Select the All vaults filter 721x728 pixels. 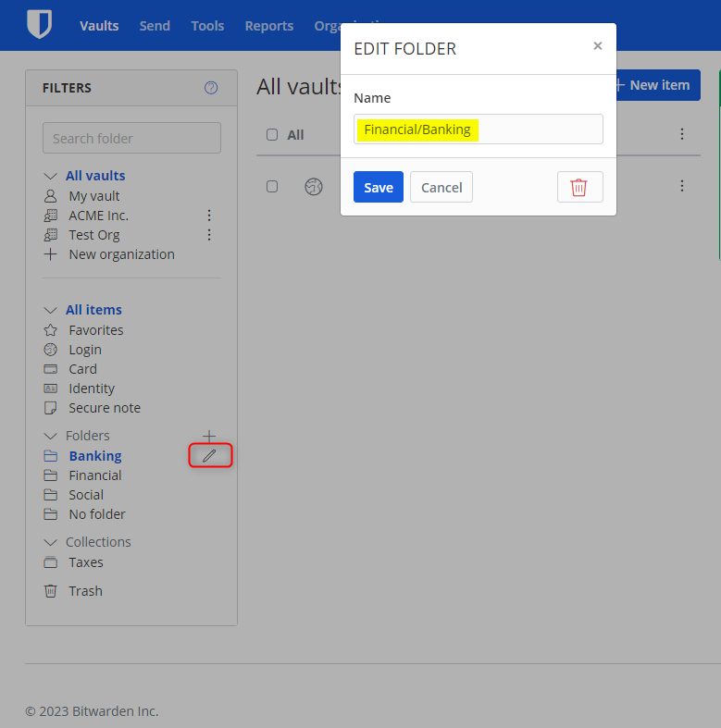point(95,176)
